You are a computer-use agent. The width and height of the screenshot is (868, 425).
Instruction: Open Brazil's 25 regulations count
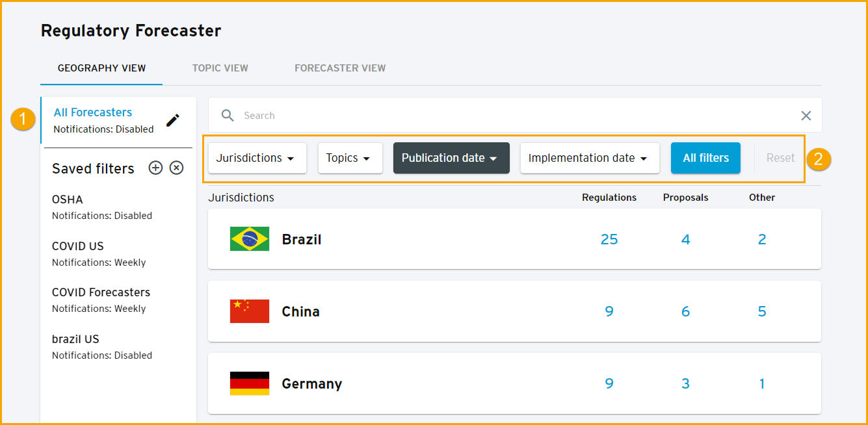coord(609,239)
